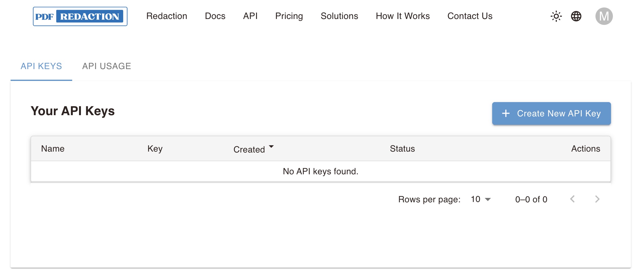Open the Redaction nav item
The image size is (644, 277).
pos(167,16)
